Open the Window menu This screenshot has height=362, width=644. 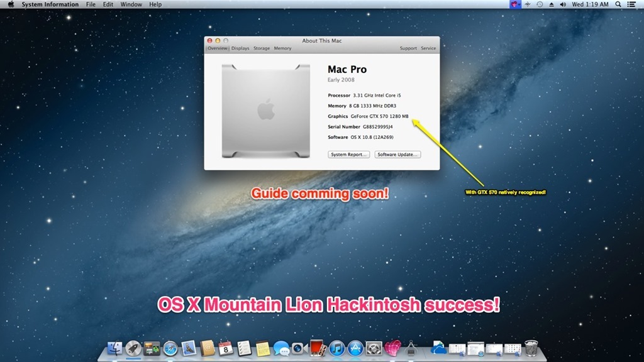131,4
